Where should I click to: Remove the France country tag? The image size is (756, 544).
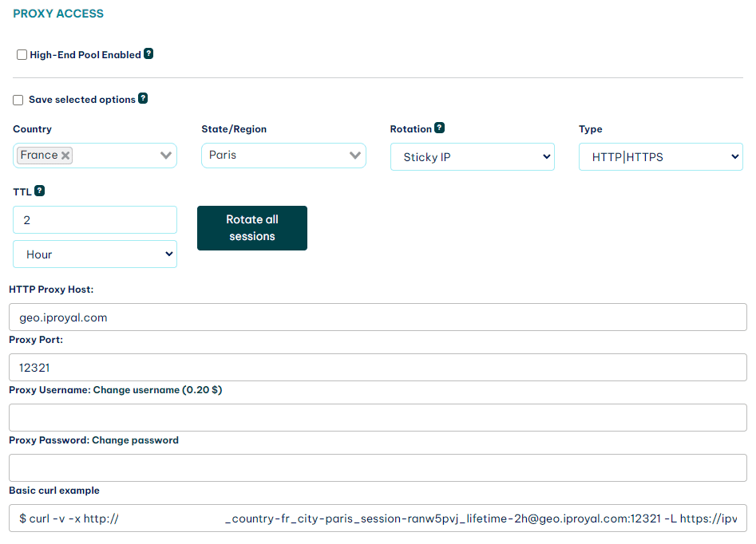65,156
